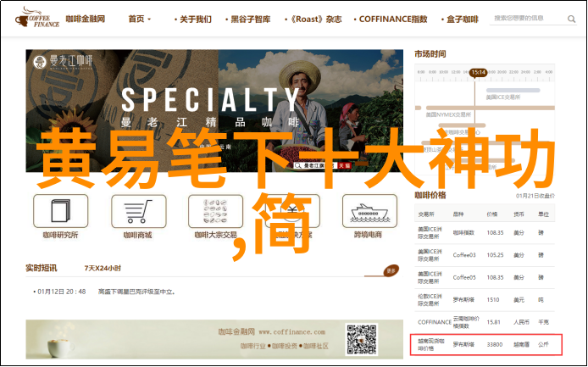Click the 品种 column header
588x367 pixels.
click(x=458, y=214)
